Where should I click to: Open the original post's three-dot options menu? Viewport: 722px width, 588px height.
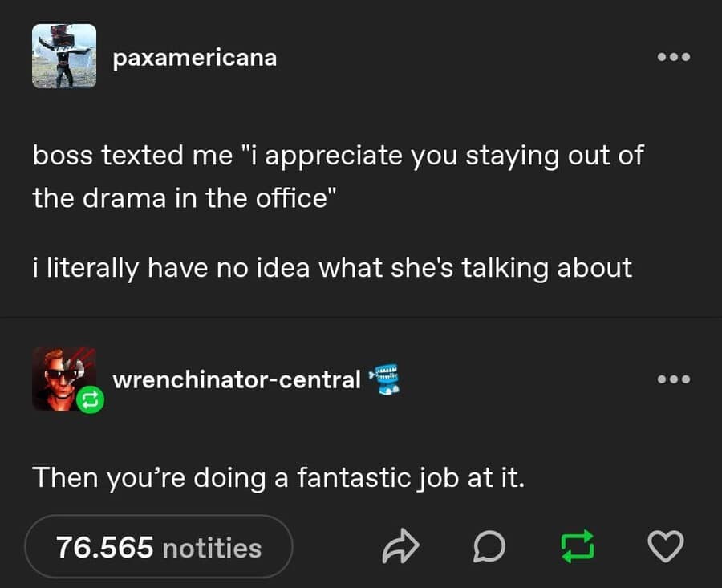[675, 56]
